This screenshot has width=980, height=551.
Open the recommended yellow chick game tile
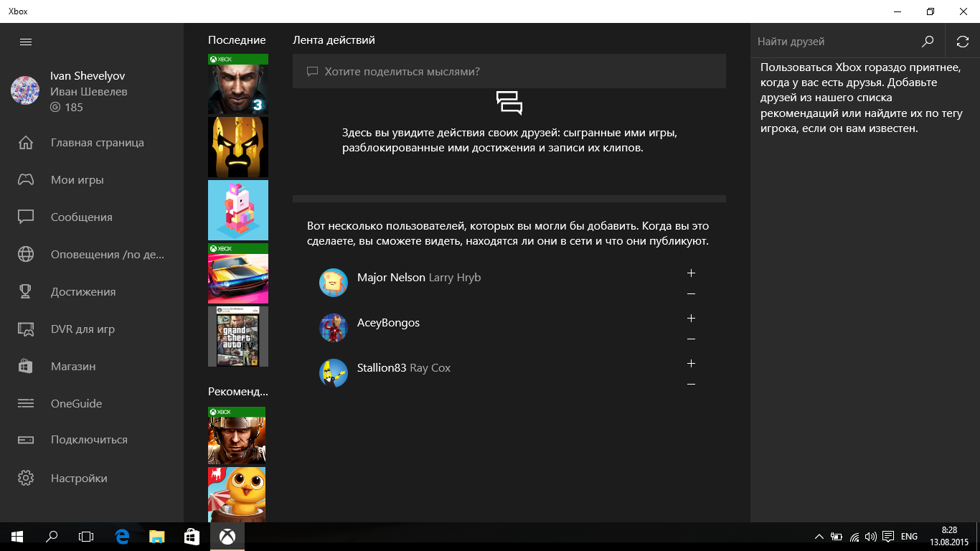(x=237, y=494)
